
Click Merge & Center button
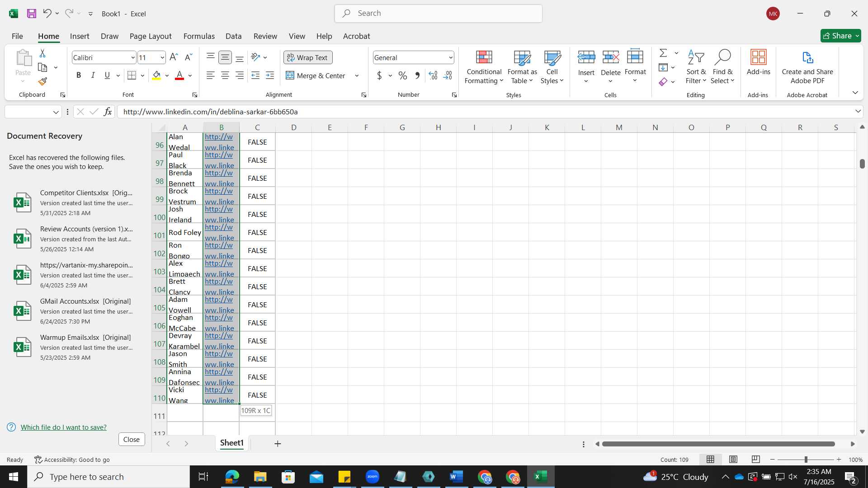click(316, 76)
